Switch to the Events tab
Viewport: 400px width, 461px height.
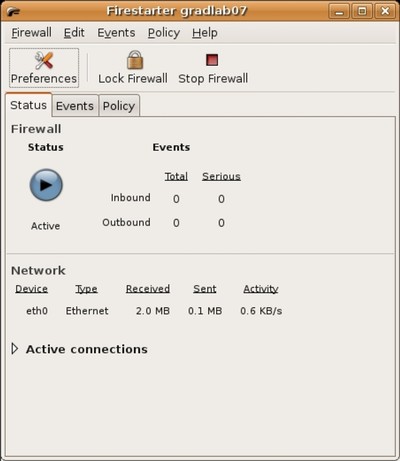pos(75,106)
